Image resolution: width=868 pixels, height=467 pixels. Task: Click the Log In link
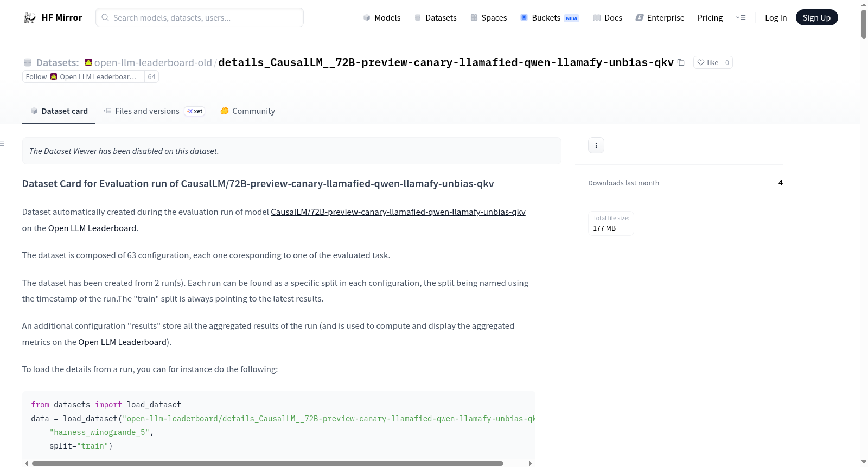776,17
